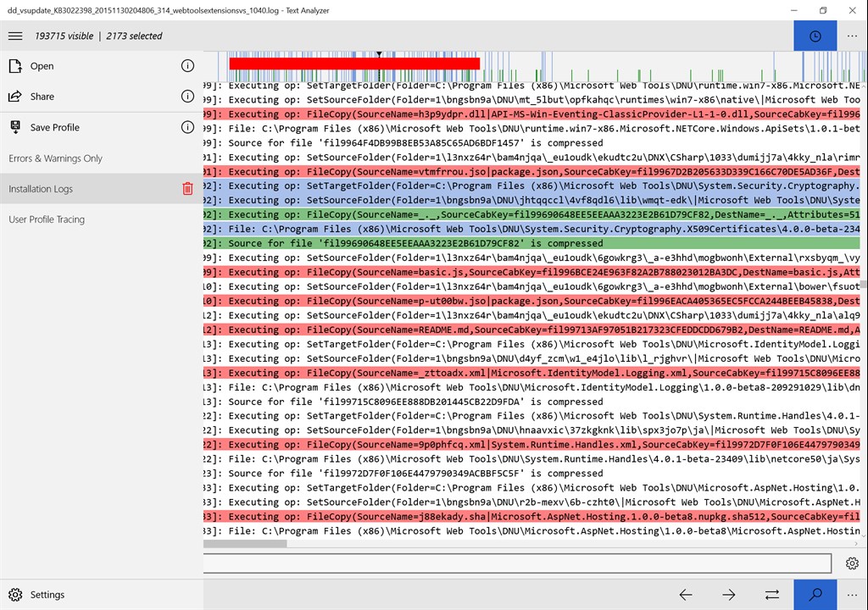This screenshot has height=610, width=868.
Task: Select Errors & Warnings Only profile
Action: 102,158
